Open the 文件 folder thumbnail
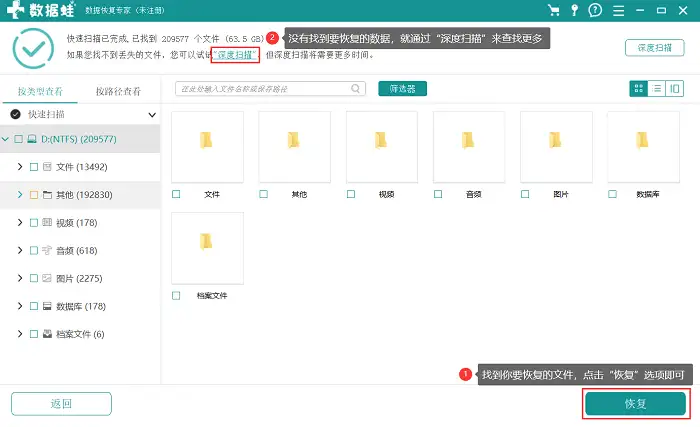The image size is (700, 427). pos(207,147)
